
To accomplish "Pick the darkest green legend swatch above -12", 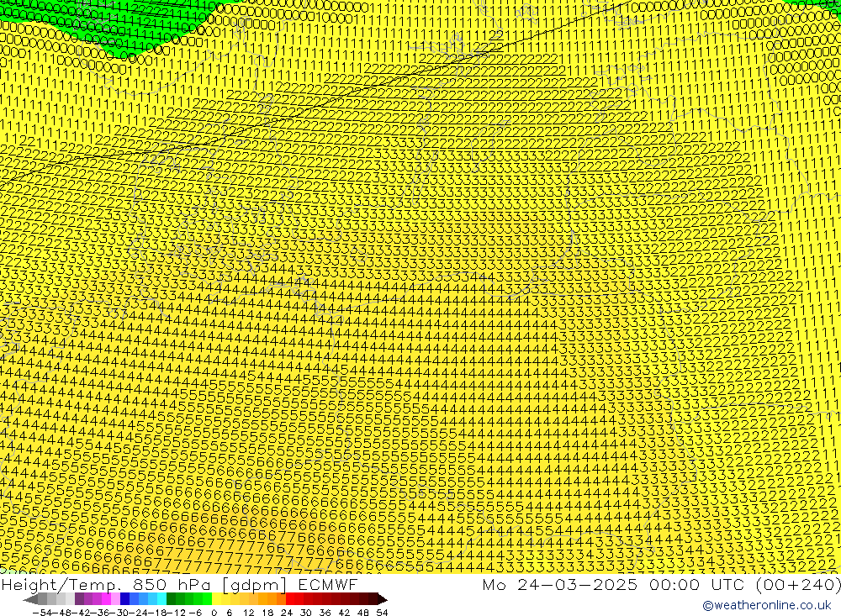I will (x=171, y=599).
